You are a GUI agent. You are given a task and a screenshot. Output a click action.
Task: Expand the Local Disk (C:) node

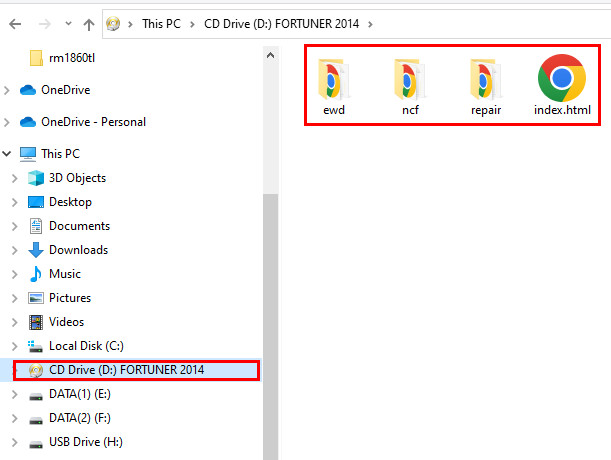[x=15, y=347]
